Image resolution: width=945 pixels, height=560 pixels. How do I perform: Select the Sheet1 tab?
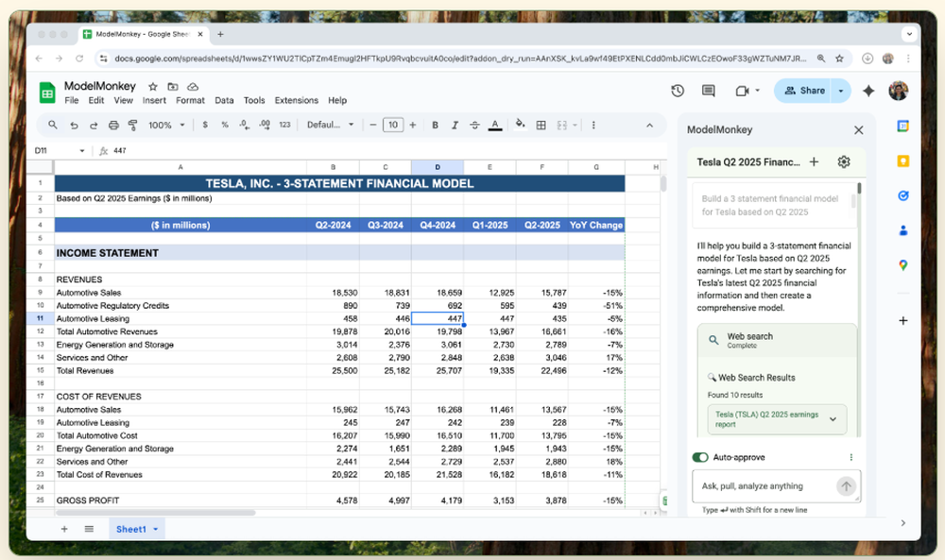[x=131, y=530]
